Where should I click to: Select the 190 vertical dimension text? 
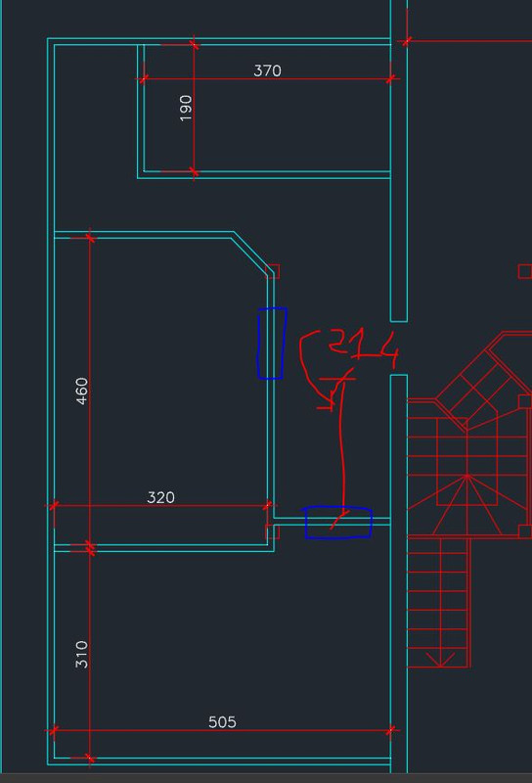click(x=185, y=108)
